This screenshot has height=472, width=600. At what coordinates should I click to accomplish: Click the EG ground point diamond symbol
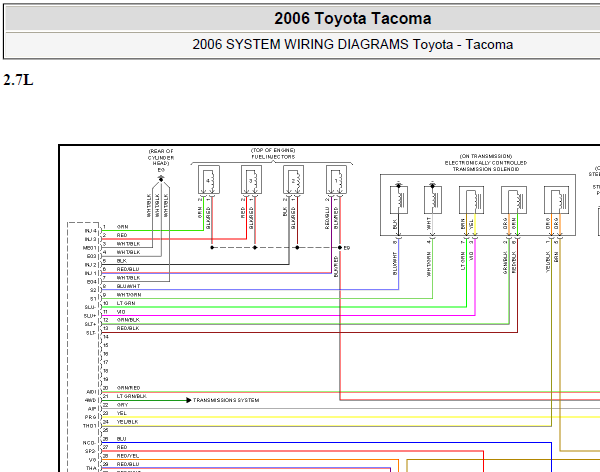pyautogui.click(x=161, y=179)
